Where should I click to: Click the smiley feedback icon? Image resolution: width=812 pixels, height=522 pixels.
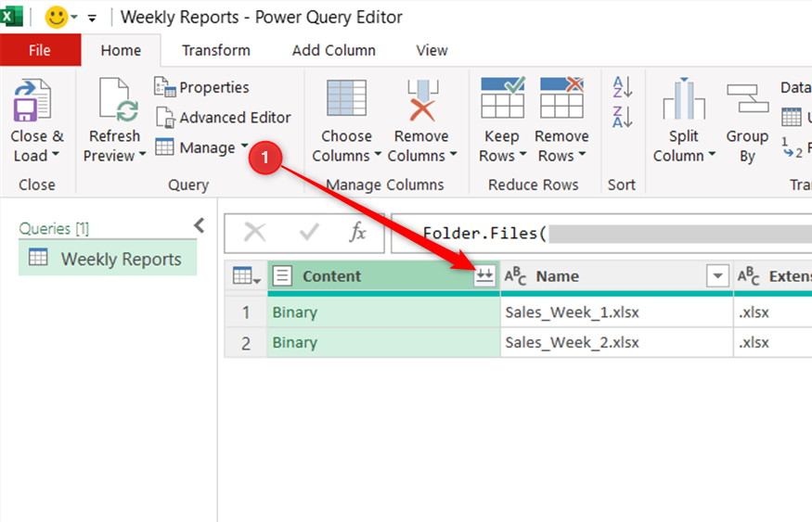pyautogui.click(x=57, y=17)
